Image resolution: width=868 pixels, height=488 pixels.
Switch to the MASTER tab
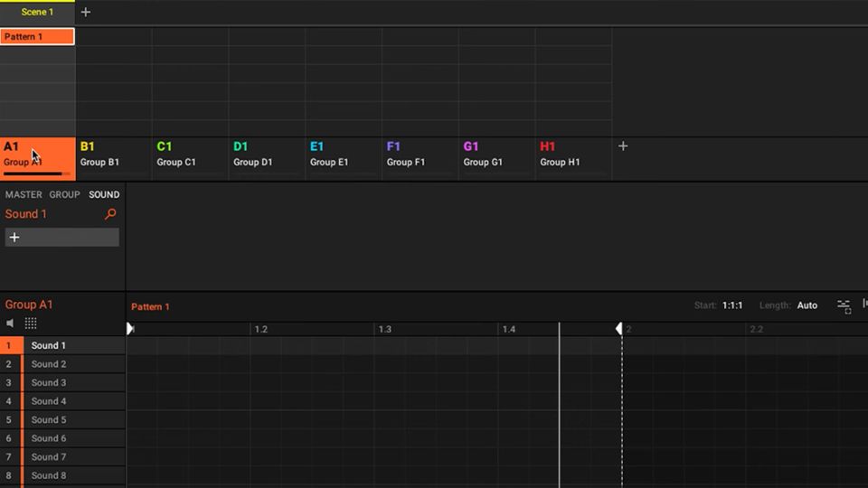point(24,194)
